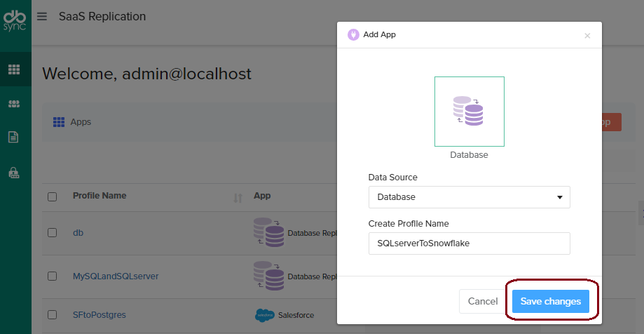
Task: Sort by the Profile Name arrows
Action: [x=238, y=198]
